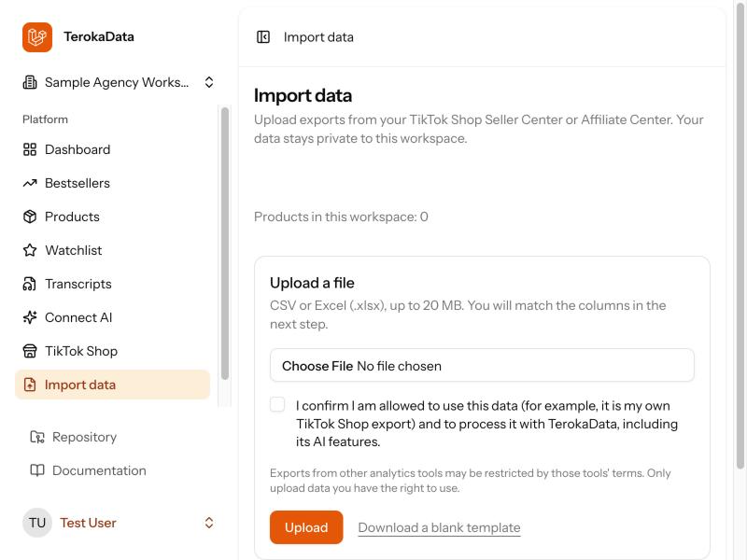
Task: Click the Watchlist star icon
Action: [30, 250]
